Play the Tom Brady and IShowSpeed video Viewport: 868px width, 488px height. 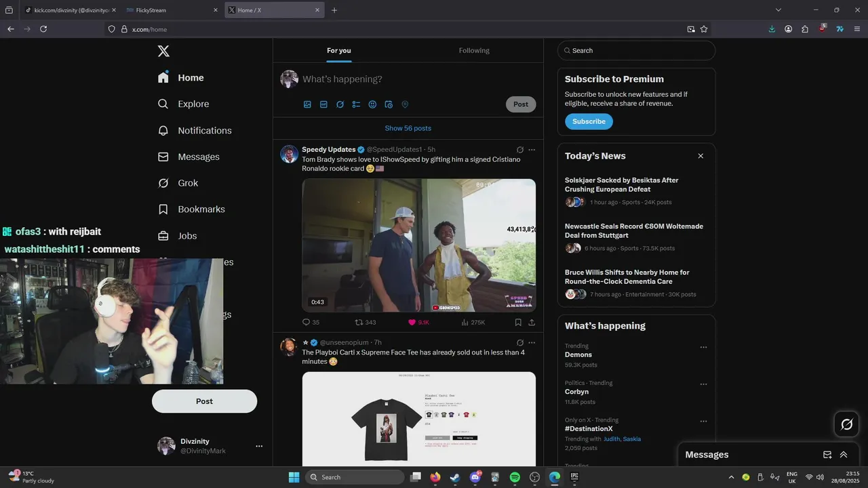(x=418, y=245)
